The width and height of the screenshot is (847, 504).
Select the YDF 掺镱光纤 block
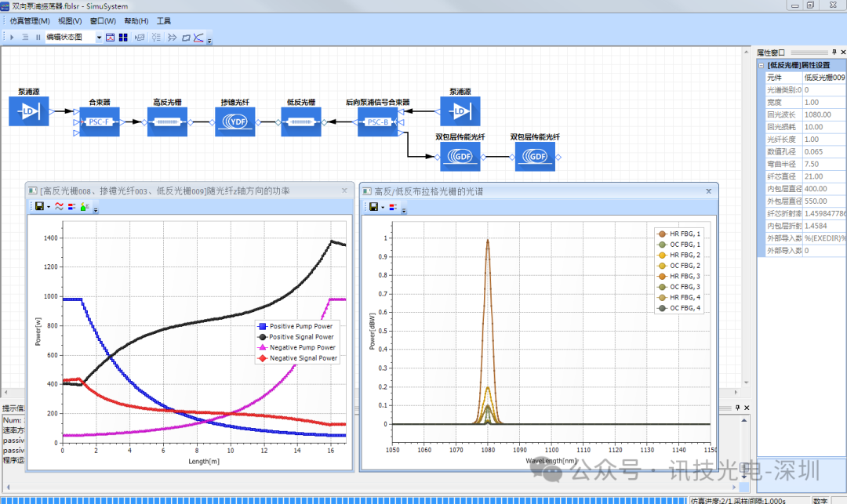(x=235, y=122)
